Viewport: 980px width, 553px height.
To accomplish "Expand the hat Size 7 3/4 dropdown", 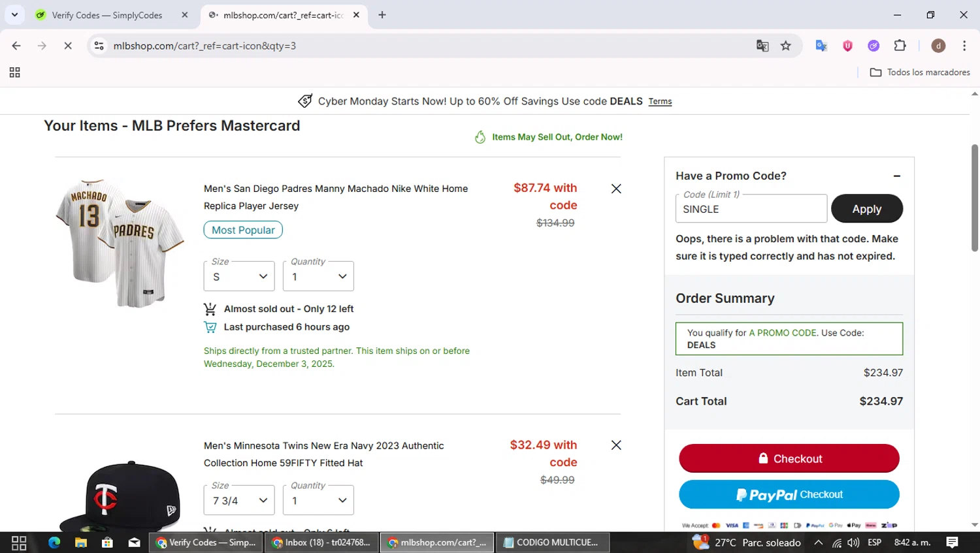I will 239,500.
